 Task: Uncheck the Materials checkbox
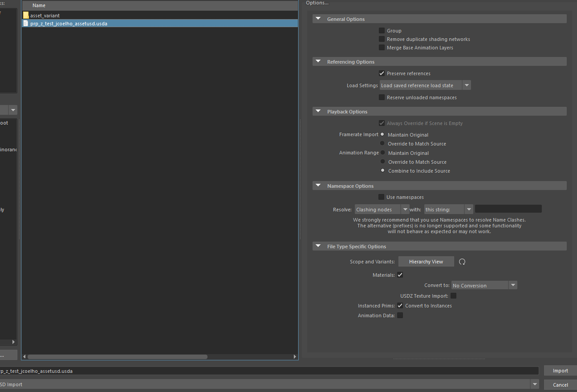400,275
